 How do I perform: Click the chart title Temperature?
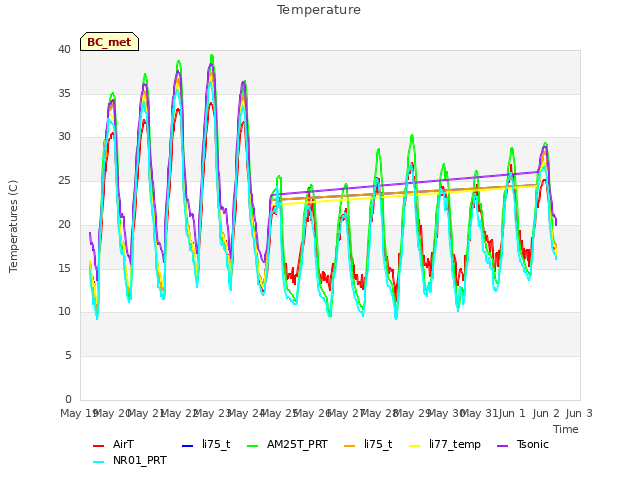(319, 10)
